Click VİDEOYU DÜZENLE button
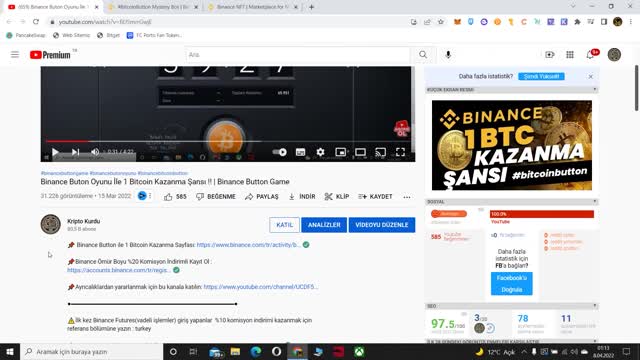 tap(382, 225)
